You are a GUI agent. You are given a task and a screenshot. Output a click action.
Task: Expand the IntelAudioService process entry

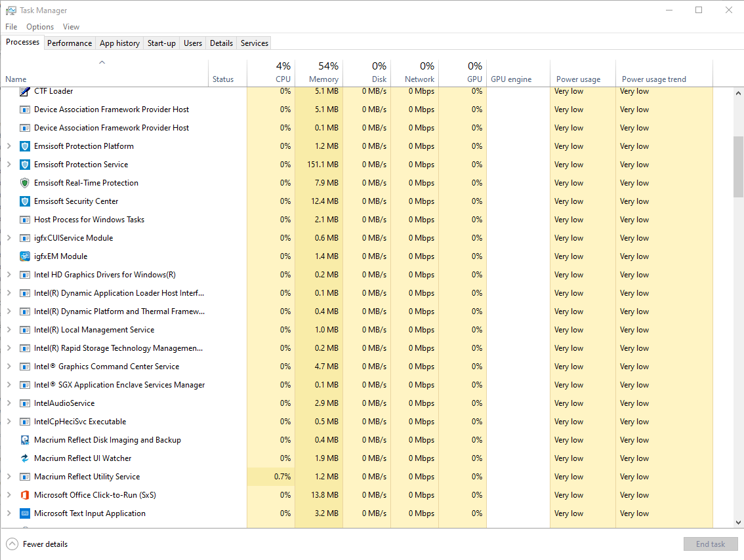[9, 403]
